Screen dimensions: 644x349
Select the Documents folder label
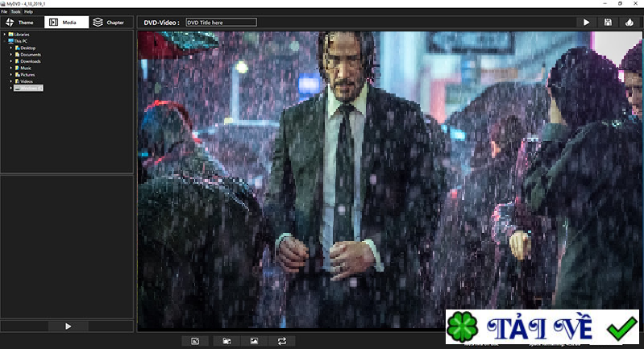pyautogui.click(x=31, y=55)
